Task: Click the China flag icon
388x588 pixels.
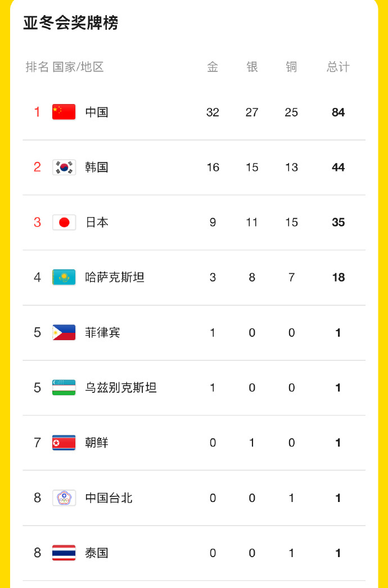Action: pyautogui.click(x=64, y=112)
